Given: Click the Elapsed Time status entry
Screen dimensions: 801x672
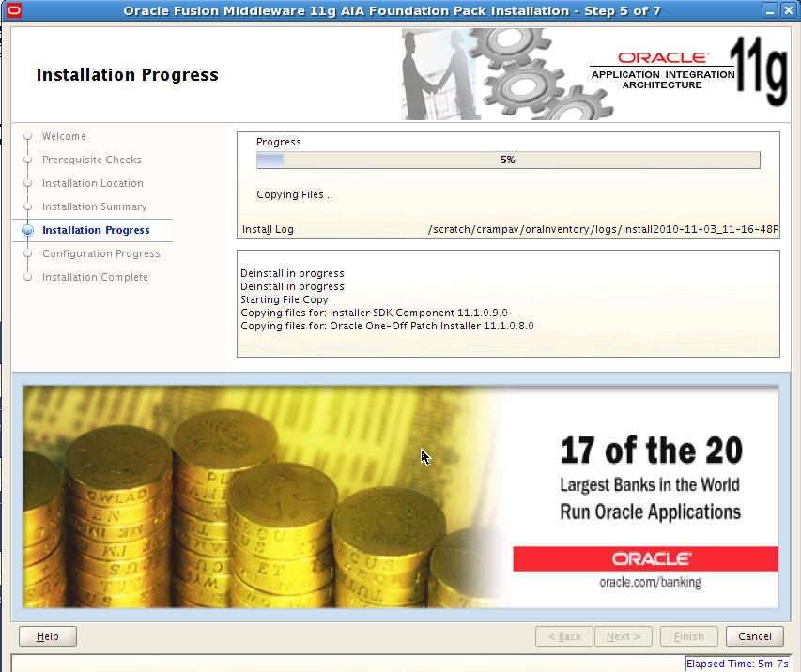Looking at the screenshot, I should click(x=737, y=664).
